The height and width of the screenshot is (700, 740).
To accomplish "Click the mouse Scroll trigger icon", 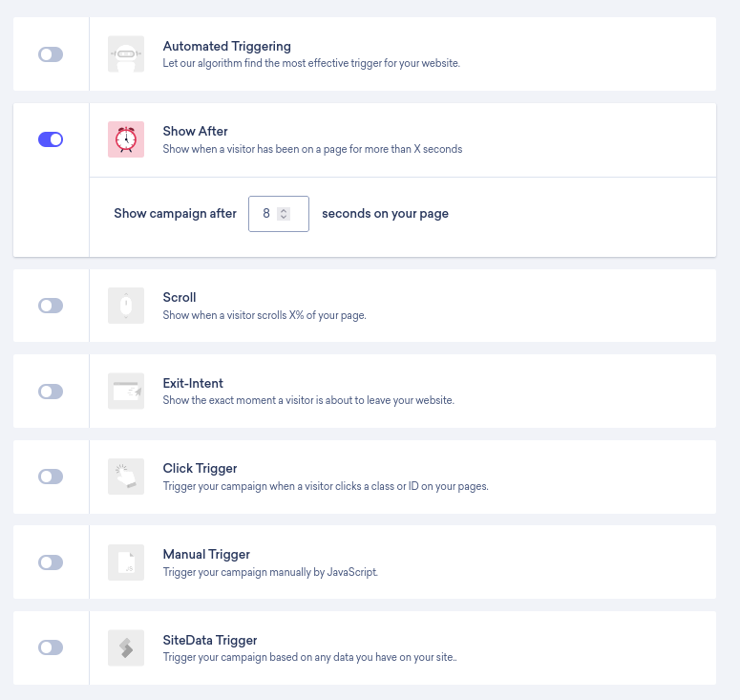I will pos(126,306).
